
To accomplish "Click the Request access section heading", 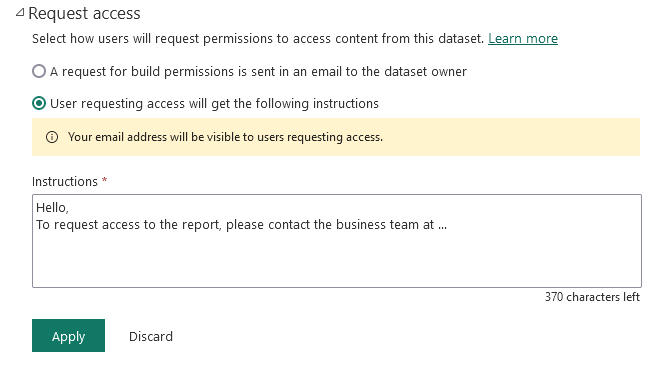I will click(x=84, y=13).
